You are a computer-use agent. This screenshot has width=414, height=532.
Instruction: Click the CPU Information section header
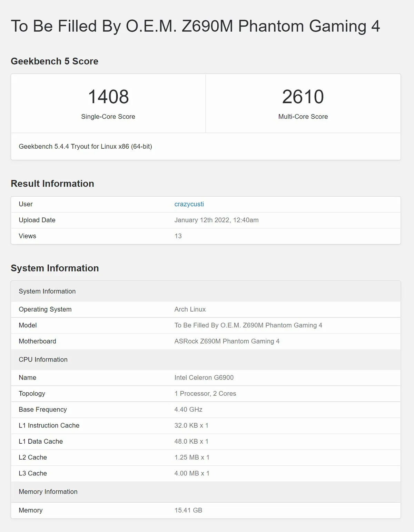pos(206,359)
